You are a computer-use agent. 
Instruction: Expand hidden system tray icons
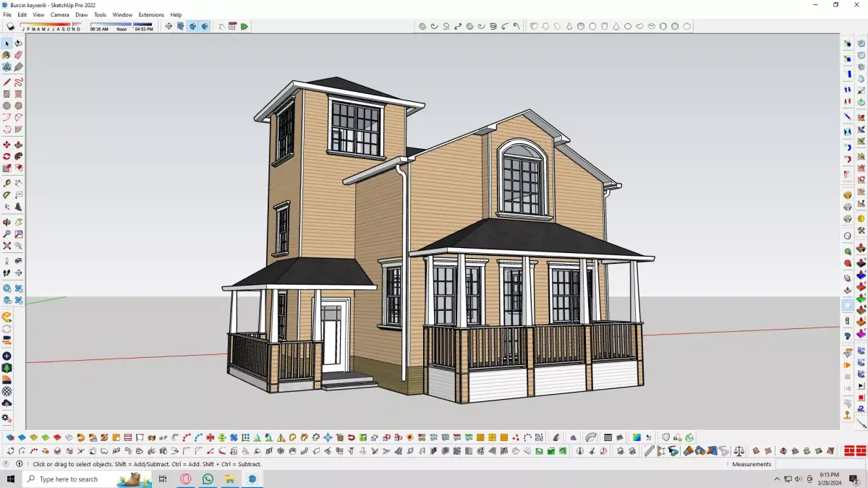tap(777, 479)
